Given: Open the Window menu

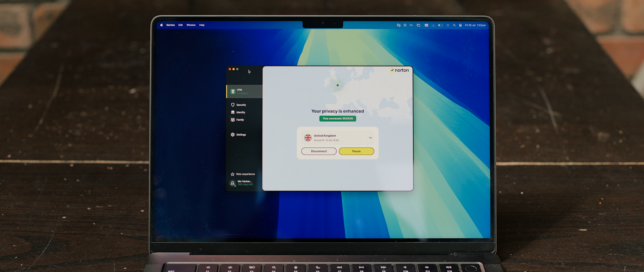Looking at the screenshot, I should [x=191, y=25].
